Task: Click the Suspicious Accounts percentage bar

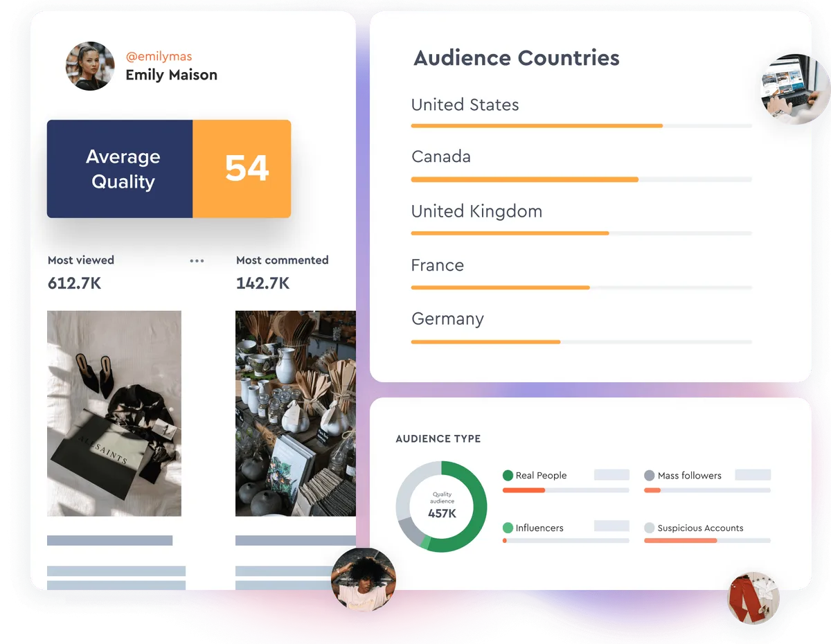Action: click(707, 540)
